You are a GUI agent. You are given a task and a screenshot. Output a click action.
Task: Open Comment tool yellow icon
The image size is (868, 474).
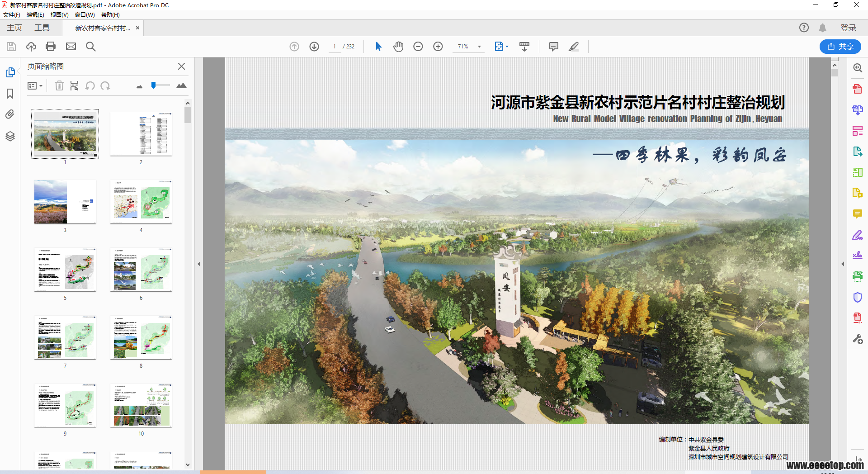click(858, 214)
